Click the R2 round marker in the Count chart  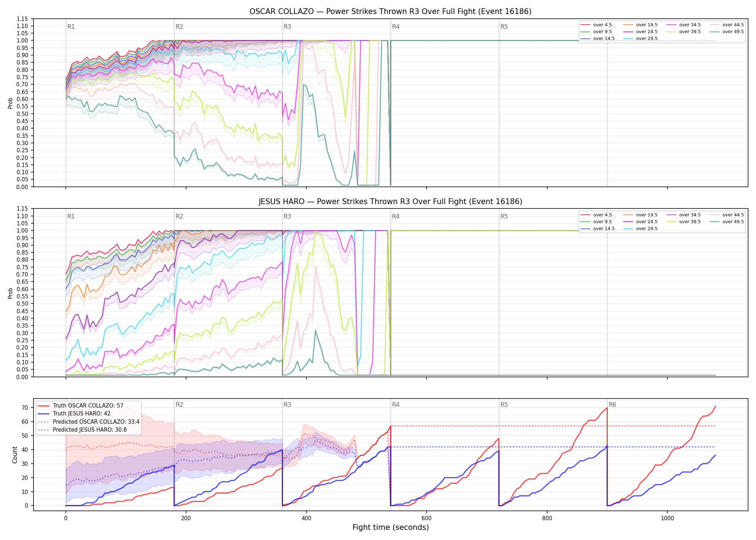tap(179, 405)
